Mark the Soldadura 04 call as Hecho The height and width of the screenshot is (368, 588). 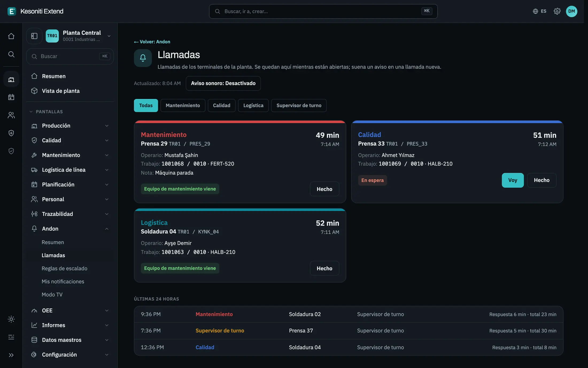click(x=324, y=268)
